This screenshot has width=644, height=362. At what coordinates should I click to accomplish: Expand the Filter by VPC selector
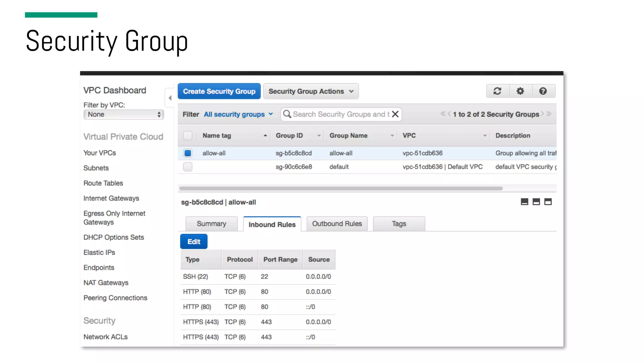pos(124,114)
